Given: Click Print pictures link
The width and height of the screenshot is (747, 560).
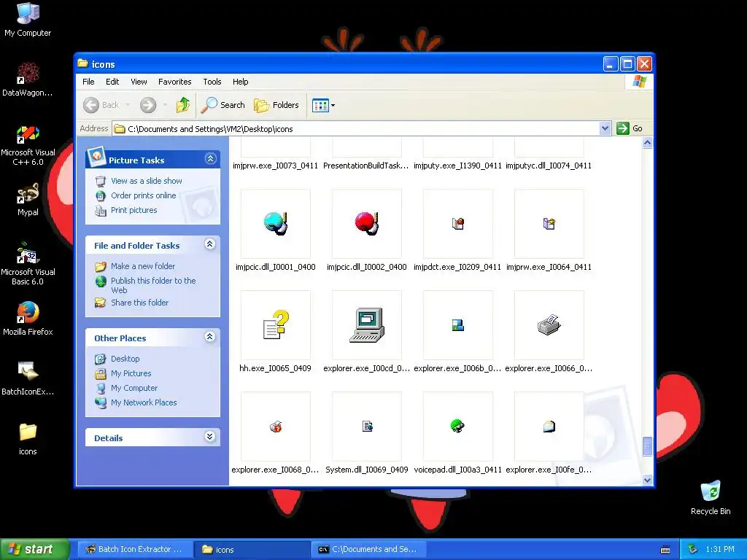Looking at the screenshot, I should 134,211.
